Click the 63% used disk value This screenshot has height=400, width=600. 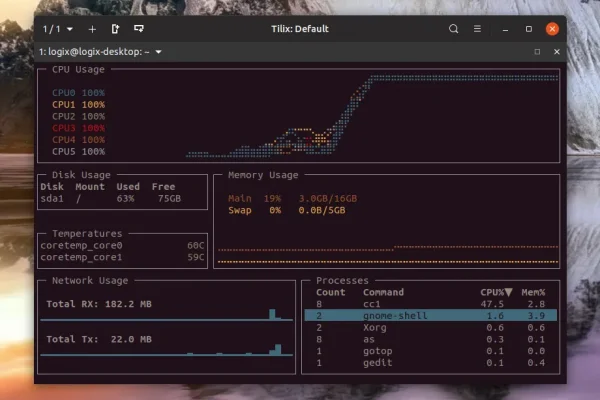point(126,199)
